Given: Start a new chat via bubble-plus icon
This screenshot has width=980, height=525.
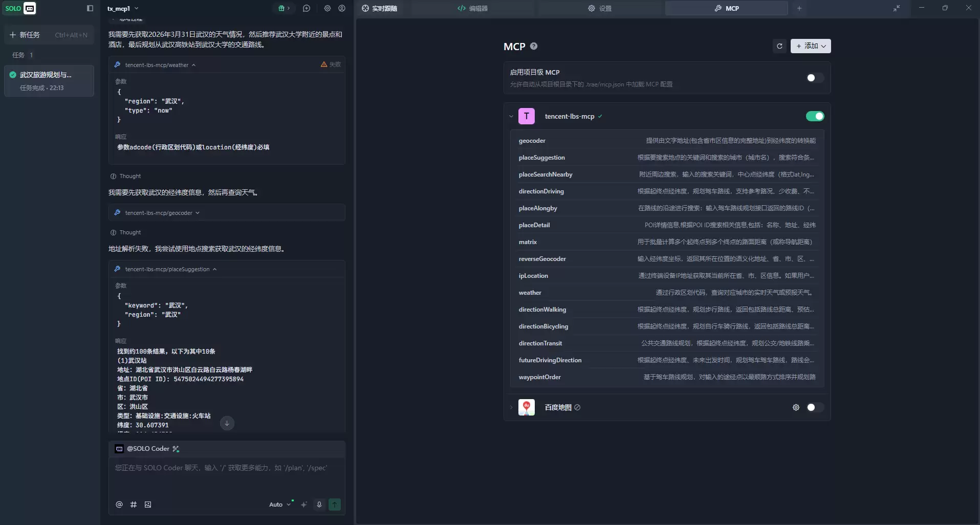Looking at the screenshot, I should [x=307, y=8].
